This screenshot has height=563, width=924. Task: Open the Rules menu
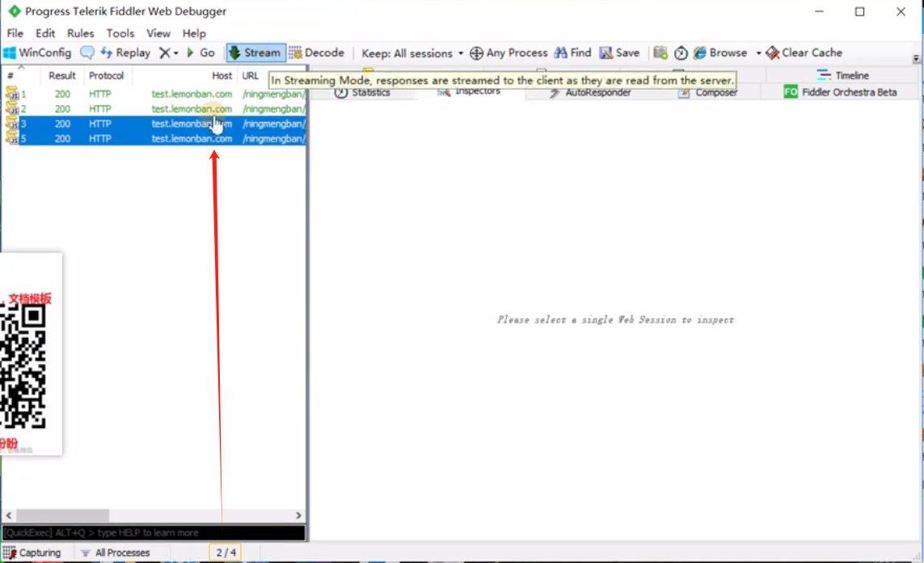point(81,33)
